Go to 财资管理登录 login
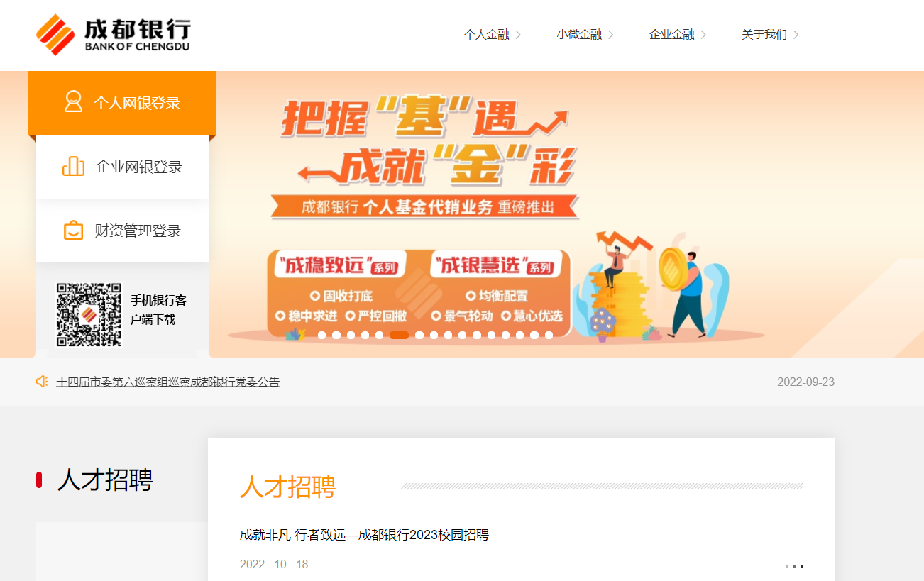The height and width of the screenshot is (581, 924). tap(122, 231)
